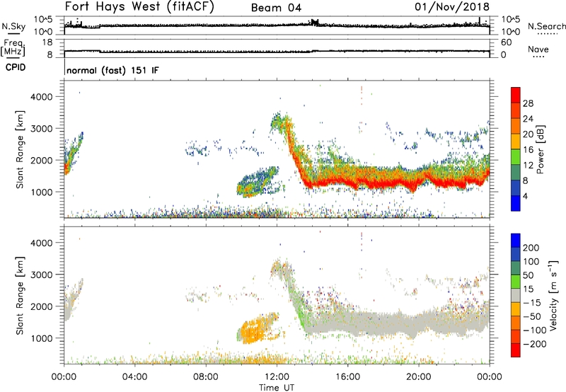566x392 pixels.
Task: Pick the gray segment of velocity colorbar
Action: [x=516, y=295]
